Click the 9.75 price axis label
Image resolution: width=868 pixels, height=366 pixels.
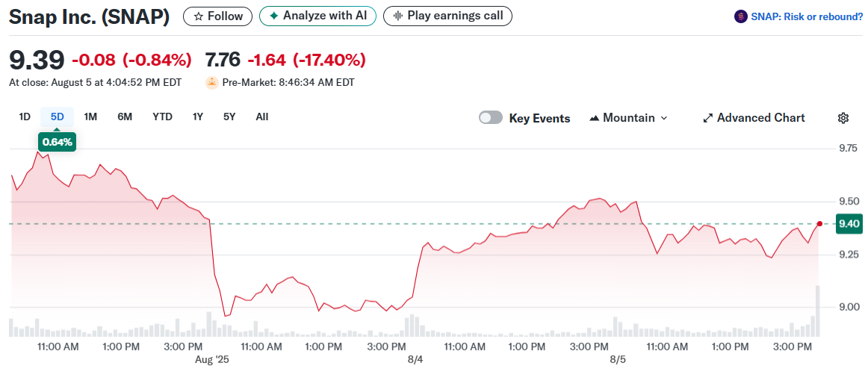click(847, 149)
